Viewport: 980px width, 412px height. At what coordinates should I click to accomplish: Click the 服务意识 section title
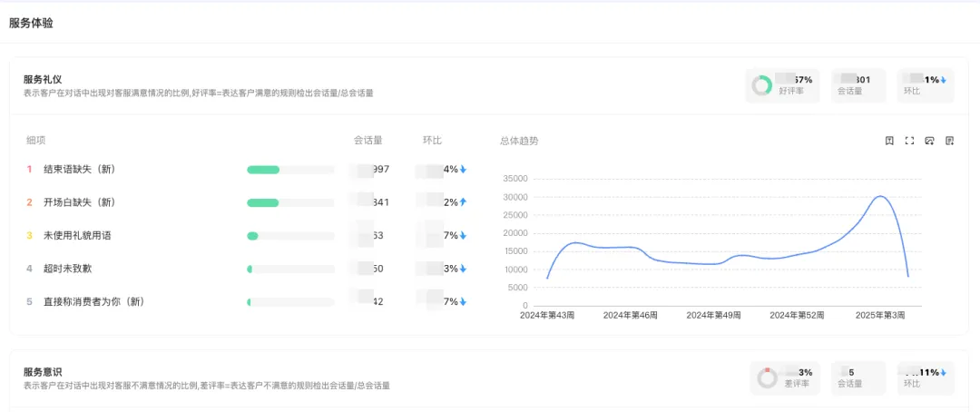point(43,372)
